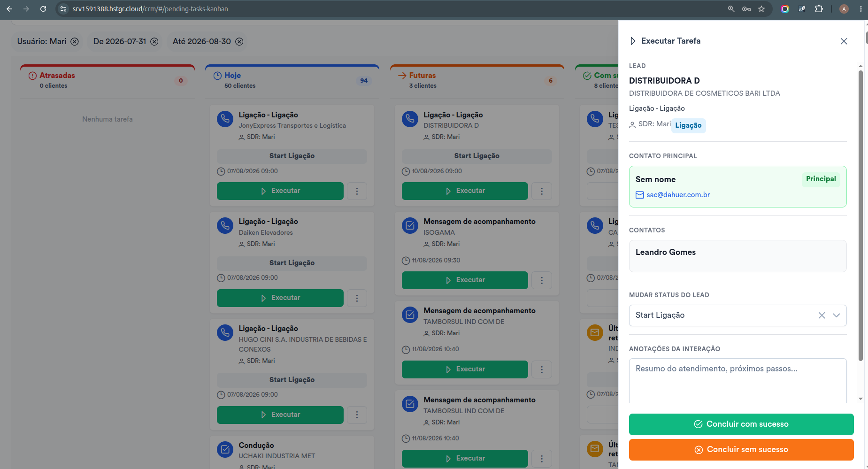Click phone icon on JonyExpress Transportes card

coord(225,119)
